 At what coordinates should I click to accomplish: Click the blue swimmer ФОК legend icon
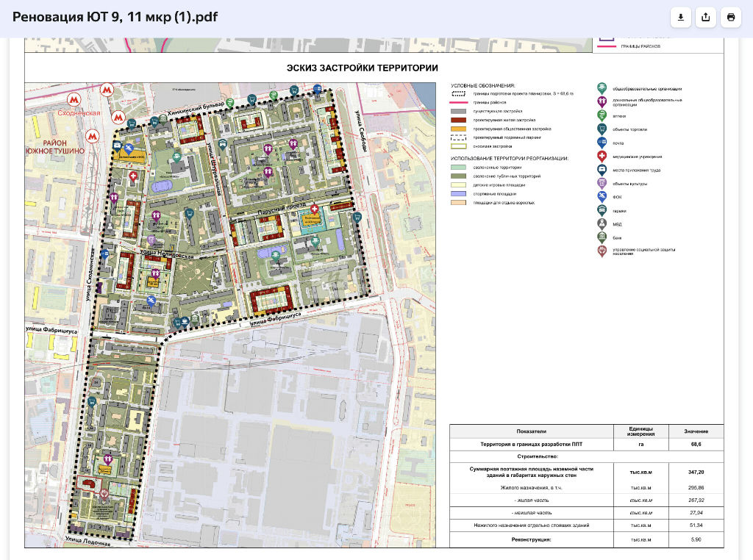pos(602,196)
